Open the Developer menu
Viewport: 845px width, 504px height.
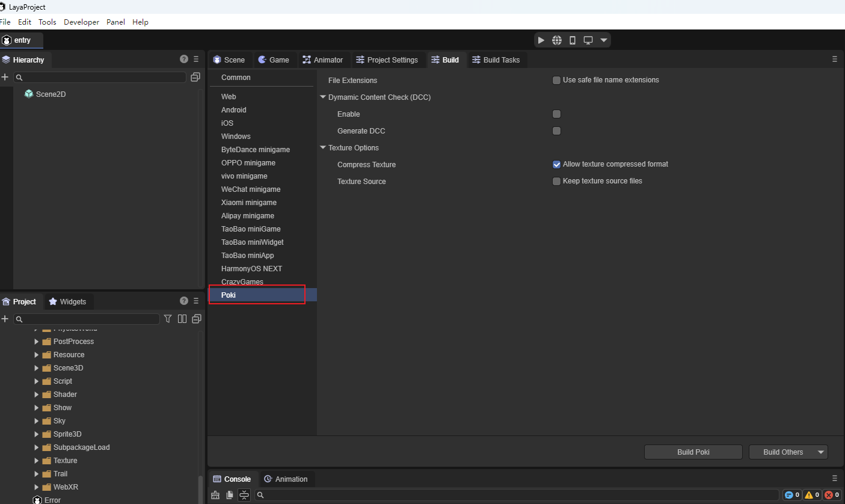pos(81,22)
